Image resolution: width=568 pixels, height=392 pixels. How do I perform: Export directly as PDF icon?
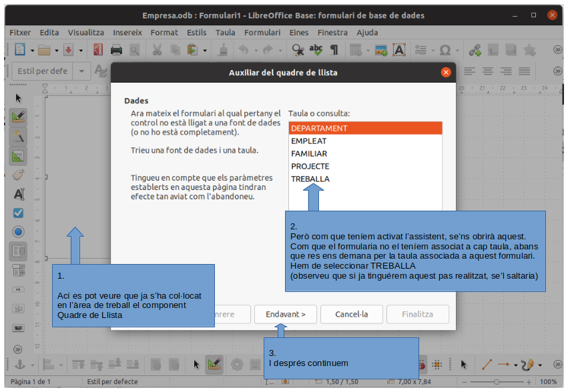coord(98,50)
